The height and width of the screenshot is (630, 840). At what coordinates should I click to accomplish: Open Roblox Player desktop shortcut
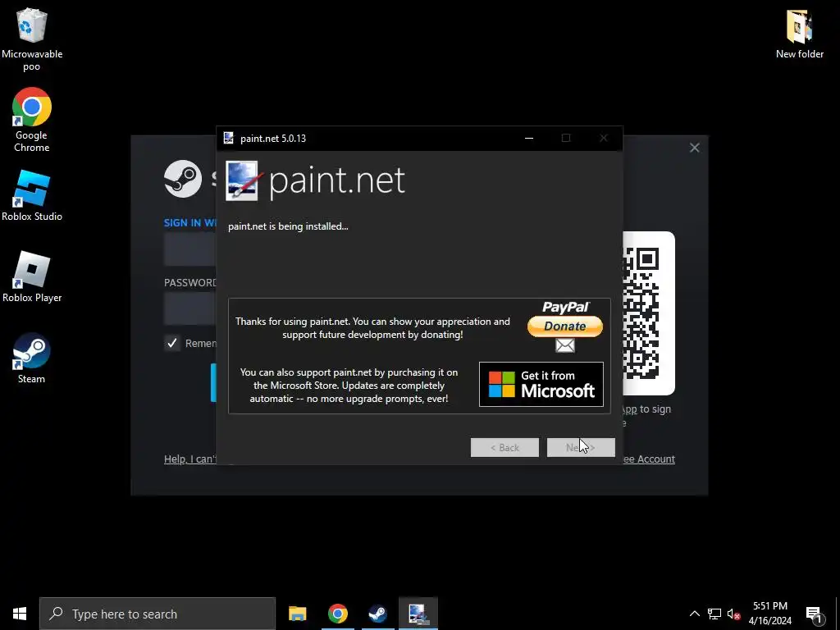pyautogui.click(x=32, y=276)
